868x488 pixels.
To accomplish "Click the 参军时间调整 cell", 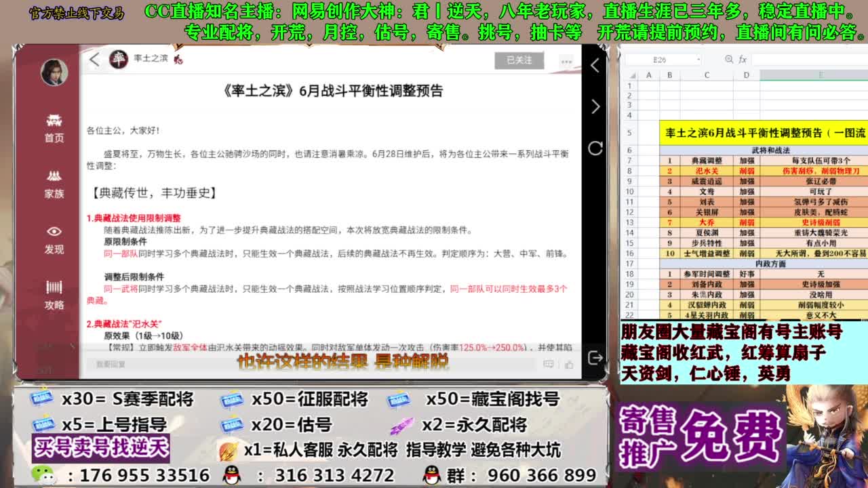I will pyautogui.click(x=707, y=274).
